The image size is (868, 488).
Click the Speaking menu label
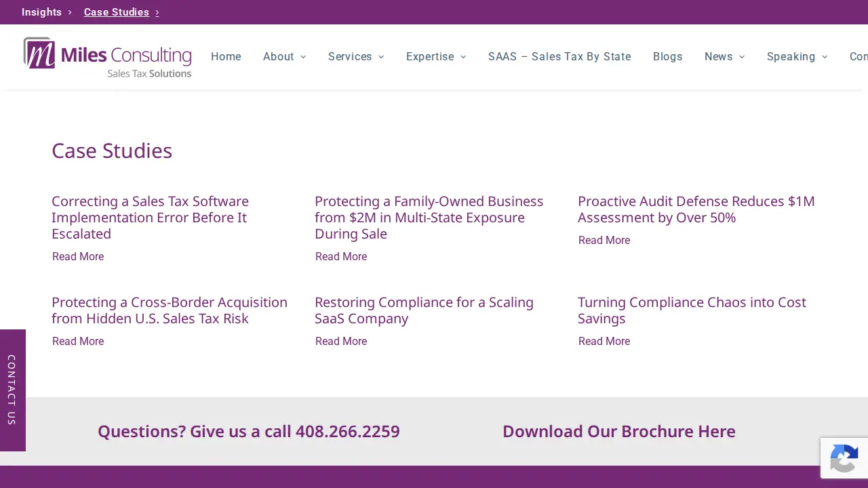791,57
